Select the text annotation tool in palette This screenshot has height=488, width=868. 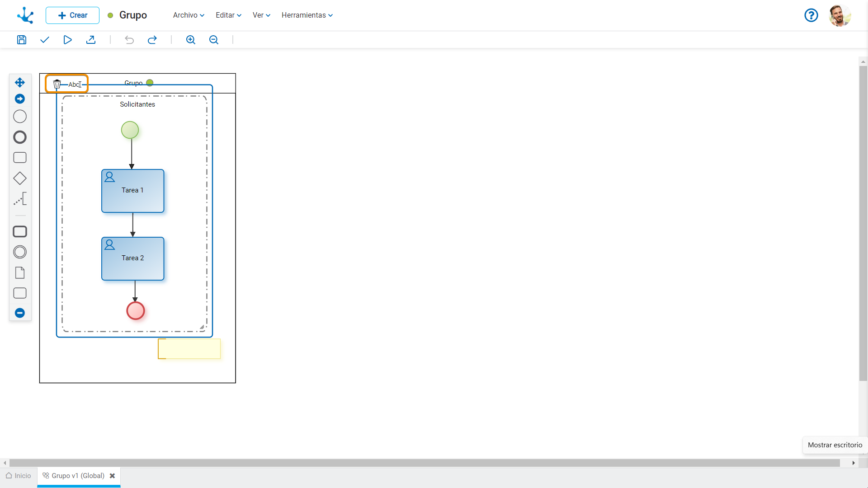pyautogui.click(x=20, y=199)
